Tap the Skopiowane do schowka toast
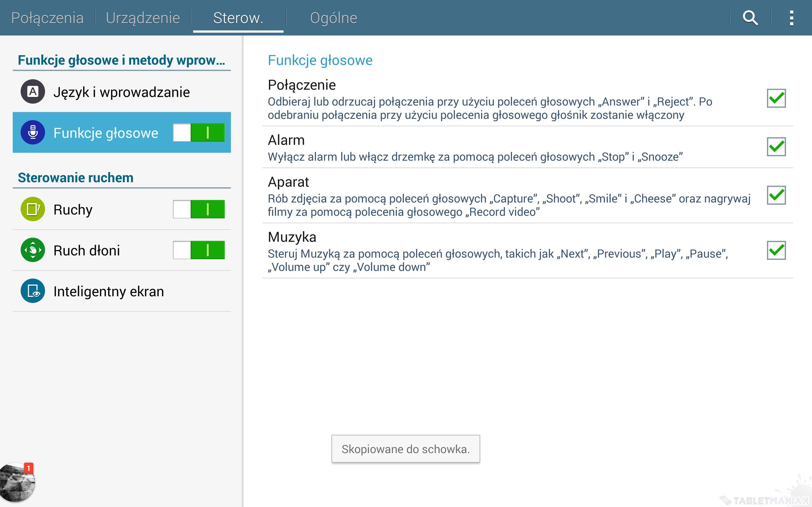Viewport: 812px width, 507px height. pyautogui.click(x=405, y=449)
